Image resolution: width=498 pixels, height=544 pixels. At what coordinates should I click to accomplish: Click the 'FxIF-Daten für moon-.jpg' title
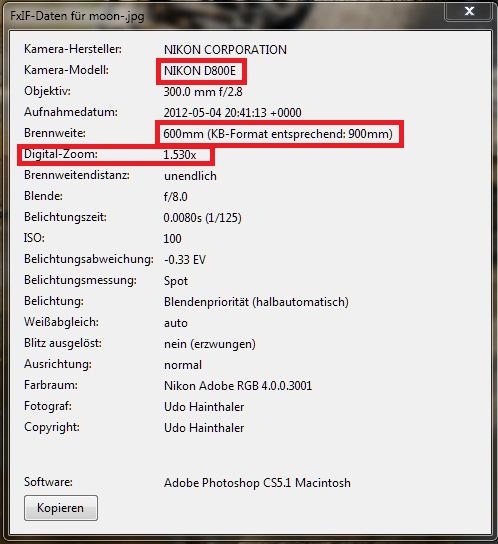click(77, 16)
